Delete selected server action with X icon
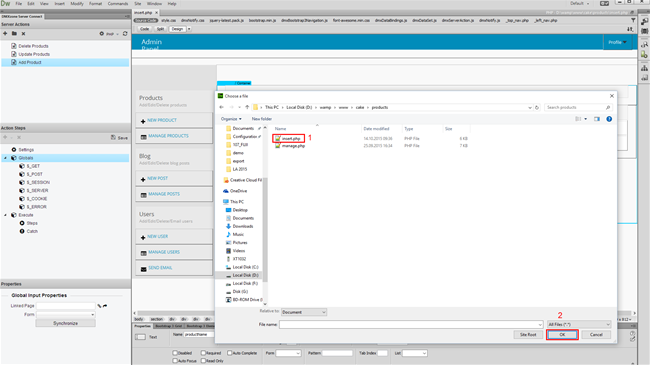The image size is (650, 365). point(23,34)
